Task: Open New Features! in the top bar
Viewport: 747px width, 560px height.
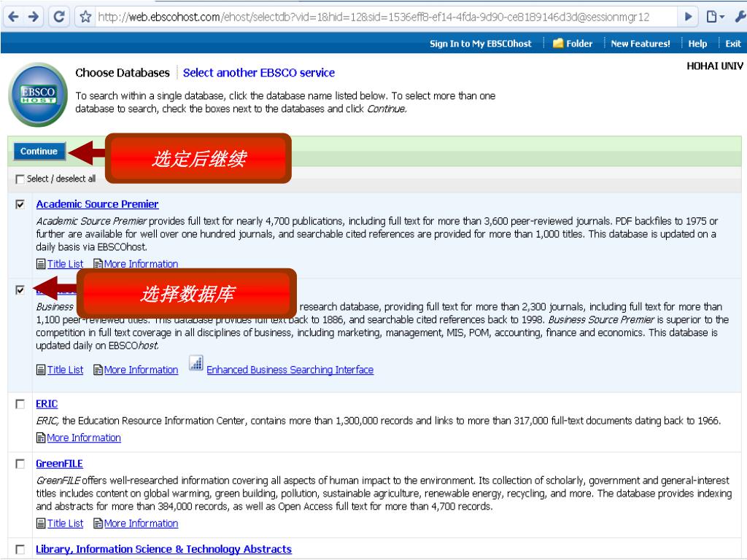Action: [x=640, y=44]
